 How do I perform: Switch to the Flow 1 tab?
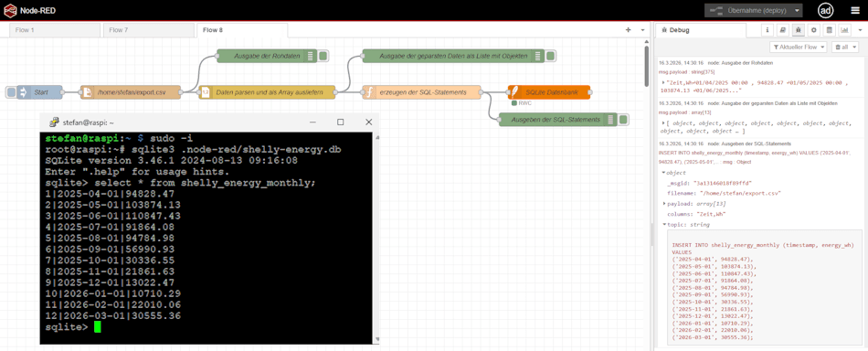[x=54, y=30]
